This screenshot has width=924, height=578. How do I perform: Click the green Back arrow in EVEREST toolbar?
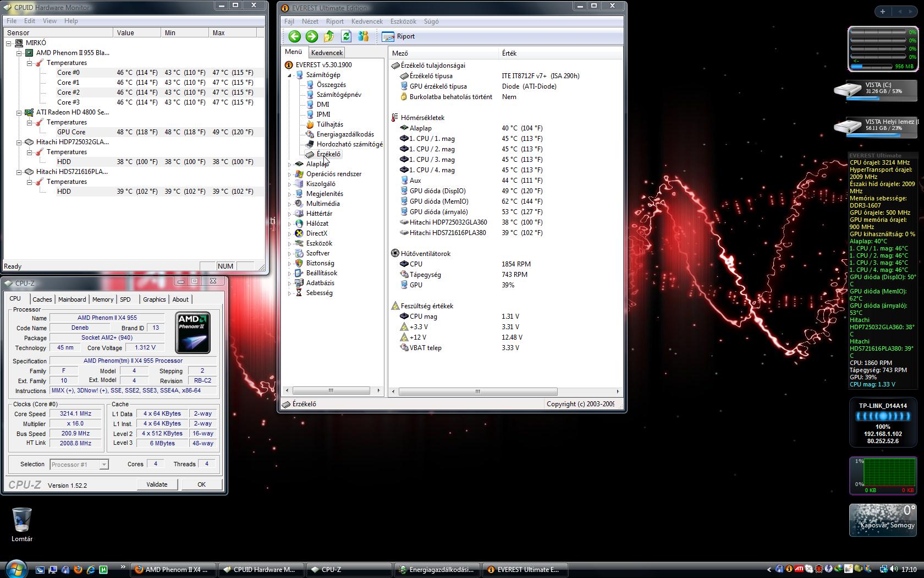(x=295, y=36)
